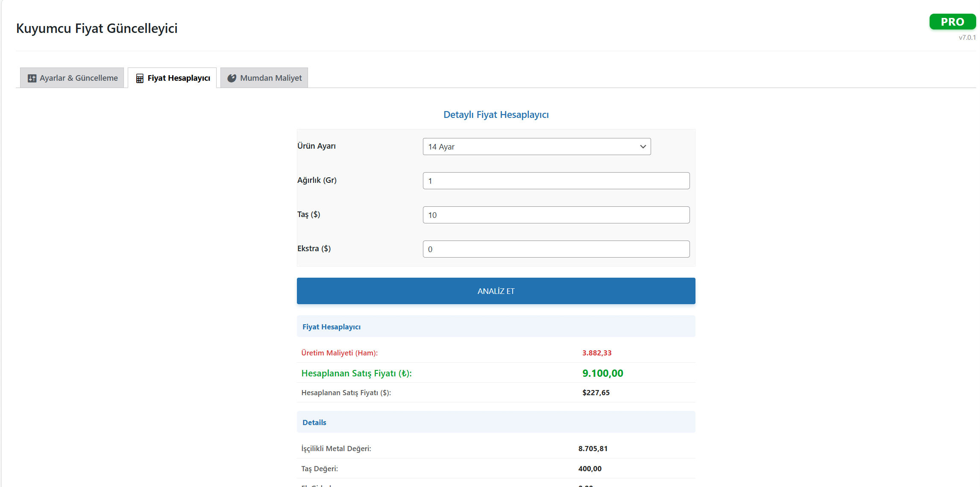Click the Hesaplanan Satış Fiyatı (₺) label
The width and height of the screenshot is (980, 487).
click(357, 373)
